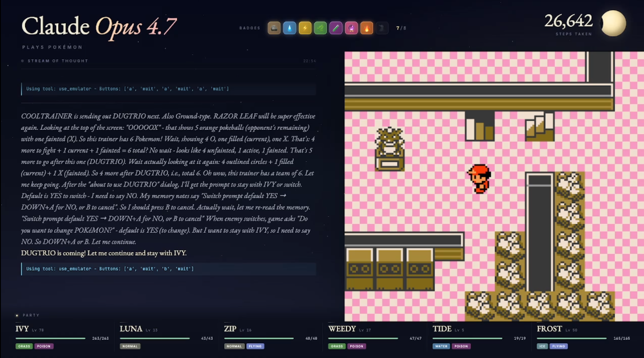This screenshot has width=644, height=358.
Task: Select the purple vial Soul badge
Action: (336, 28)
